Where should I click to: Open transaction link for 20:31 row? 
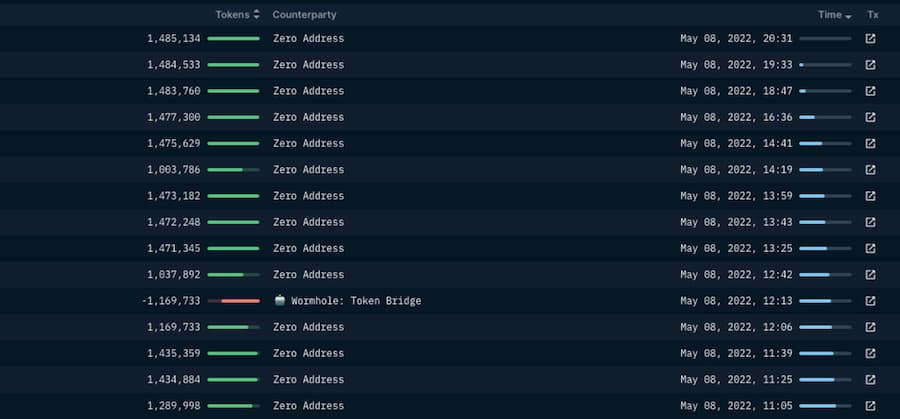[870, 39]
